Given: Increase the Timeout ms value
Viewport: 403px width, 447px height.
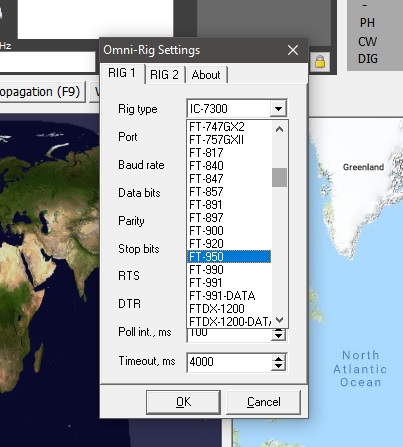Looking at the screenshot, I should [x=278, y=358].
